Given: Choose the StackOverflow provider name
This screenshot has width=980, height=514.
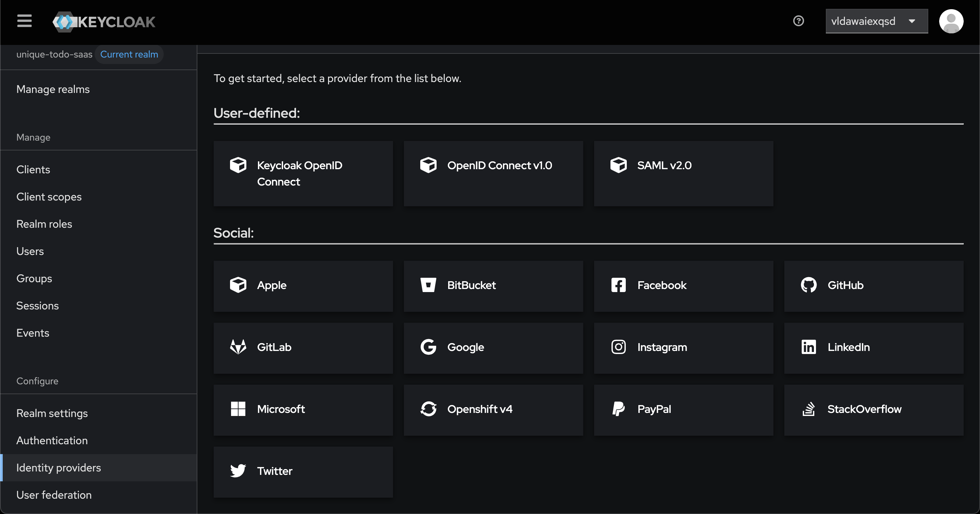Looking at the screenshot, I should tap(864, 409).
